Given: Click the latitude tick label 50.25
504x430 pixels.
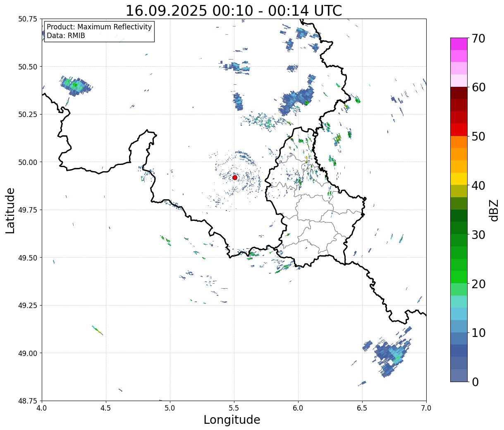Looking at the screenshot, I should click(x=28, y=114).
